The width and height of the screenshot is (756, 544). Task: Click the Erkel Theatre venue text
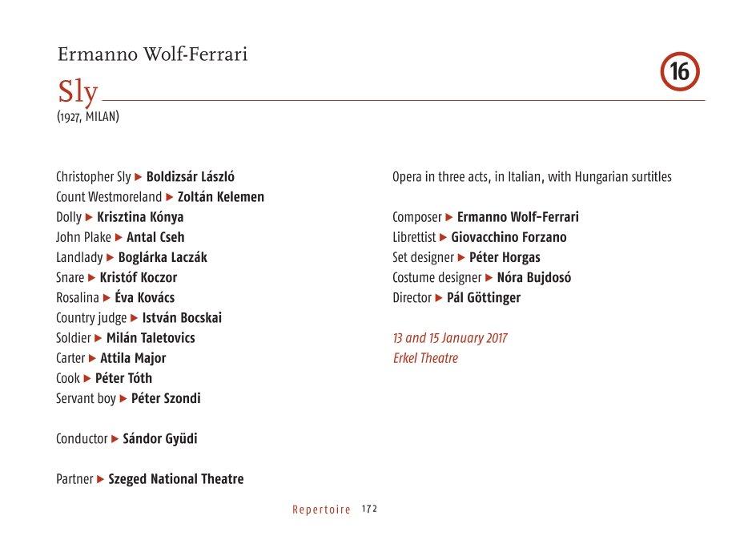click(425, 358)
